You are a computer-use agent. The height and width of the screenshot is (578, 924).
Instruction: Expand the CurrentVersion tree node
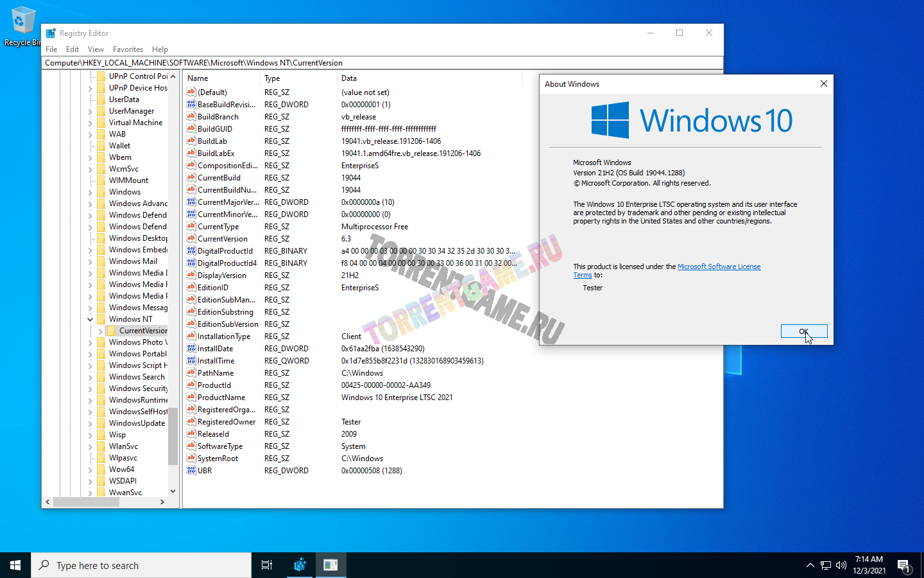coord(101,331)
